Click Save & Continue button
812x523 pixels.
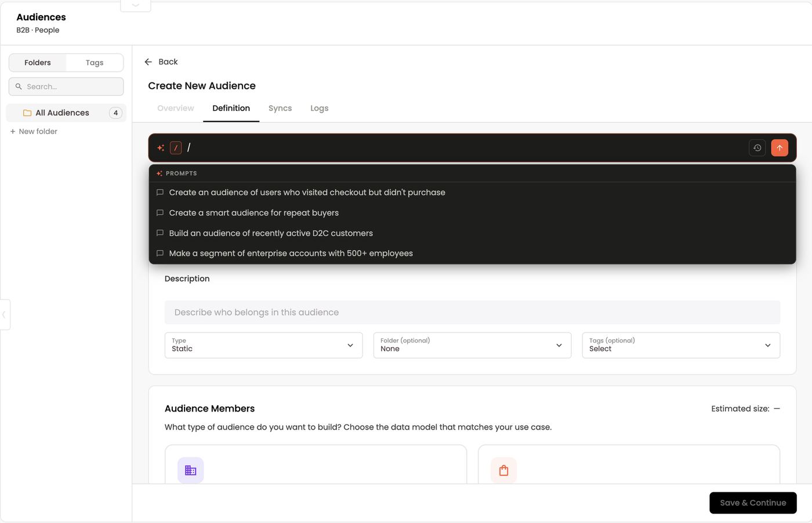coord(753,503)
